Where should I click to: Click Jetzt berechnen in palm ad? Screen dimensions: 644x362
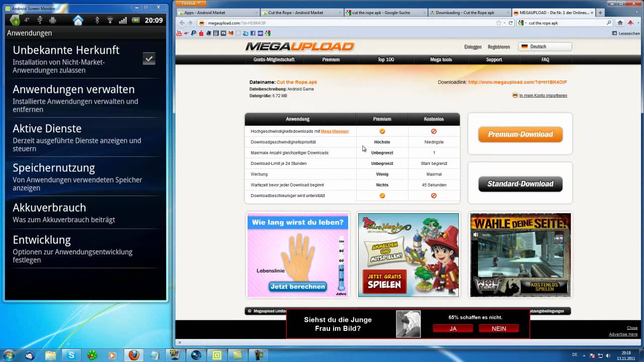[x=298, y=287]
